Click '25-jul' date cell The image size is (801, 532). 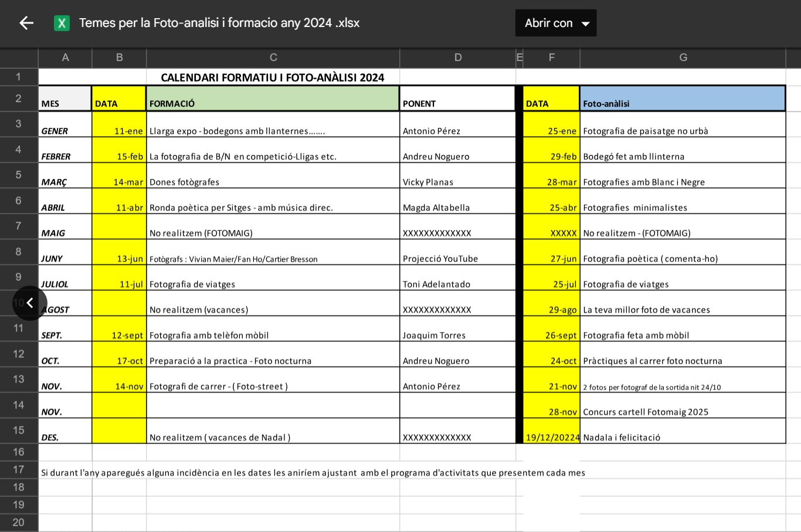coord(551,278)
